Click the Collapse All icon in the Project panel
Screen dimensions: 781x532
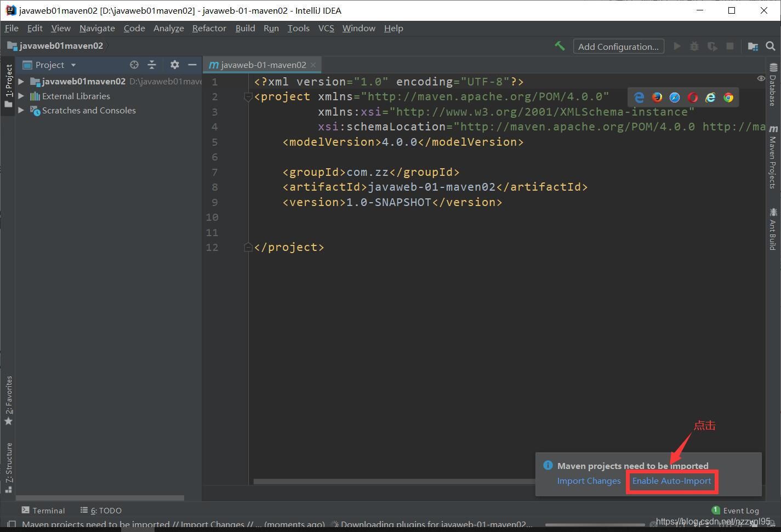pyautogui.click(x=152, y=65)
